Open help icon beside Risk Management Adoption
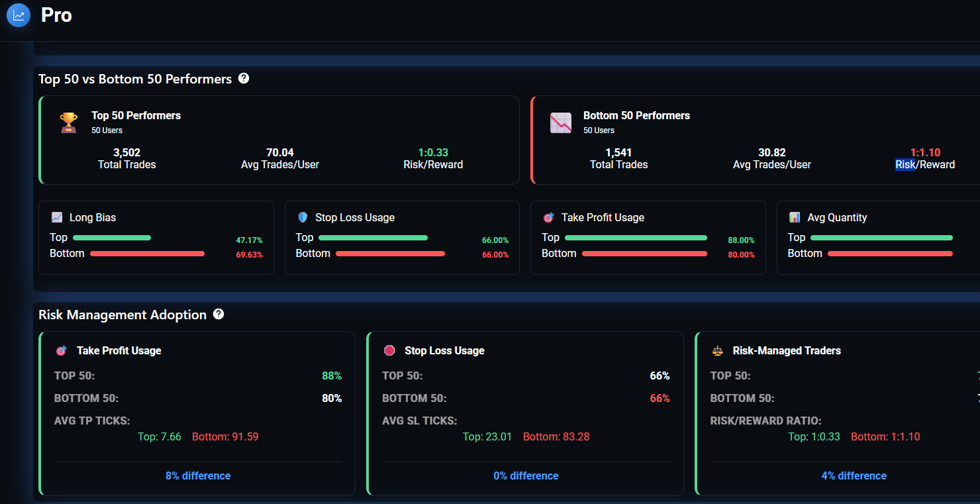980x504 pixels. pos(219,314)
